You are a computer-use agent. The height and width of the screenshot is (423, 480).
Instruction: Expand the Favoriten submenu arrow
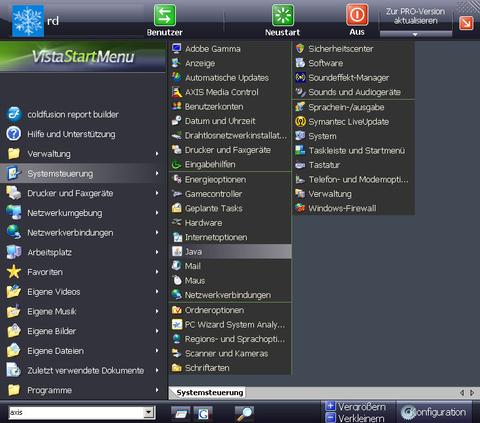[157, 272]
